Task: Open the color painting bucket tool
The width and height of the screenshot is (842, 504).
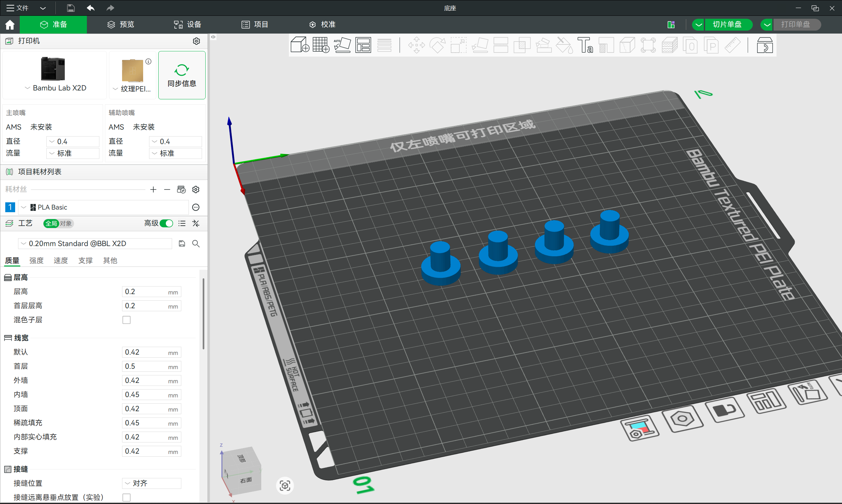Action: [x=564, y=45]
